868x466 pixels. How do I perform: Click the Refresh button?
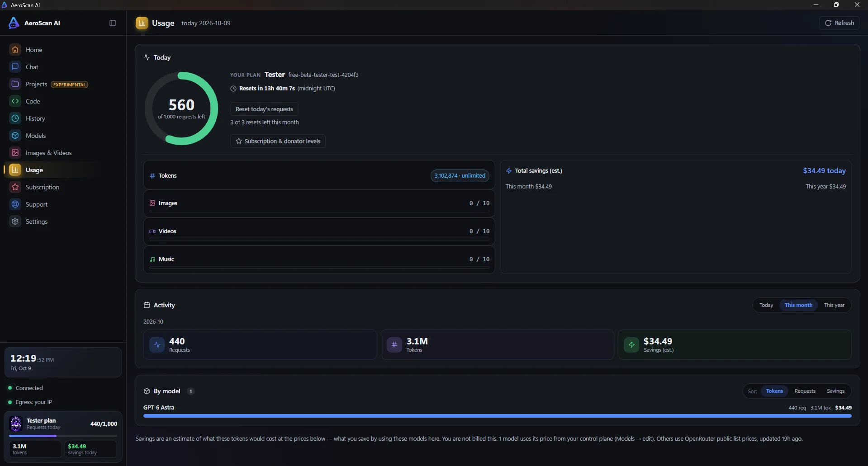[x=839, y=23]
